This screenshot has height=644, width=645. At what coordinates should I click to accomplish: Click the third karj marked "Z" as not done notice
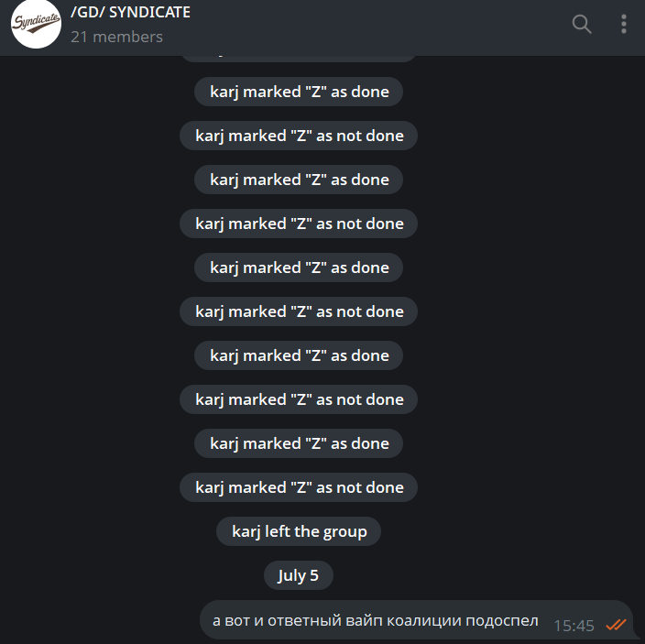(x=299, y=311)
